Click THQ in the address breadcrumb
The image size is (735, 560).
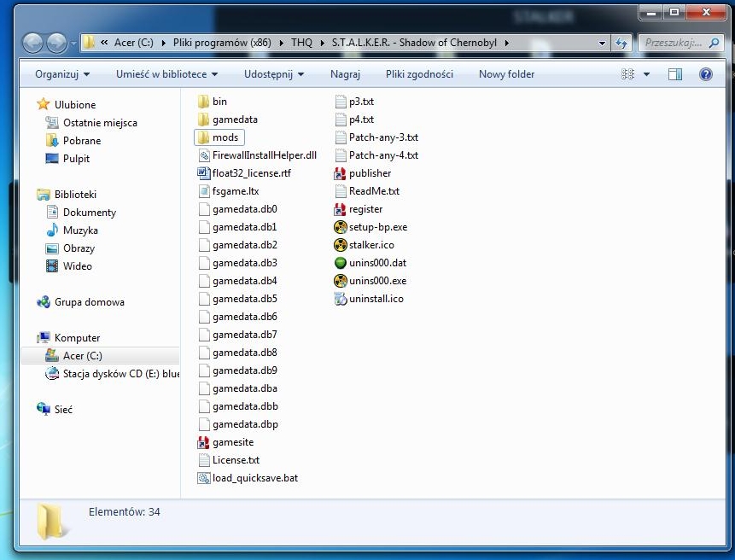point(301,43)
